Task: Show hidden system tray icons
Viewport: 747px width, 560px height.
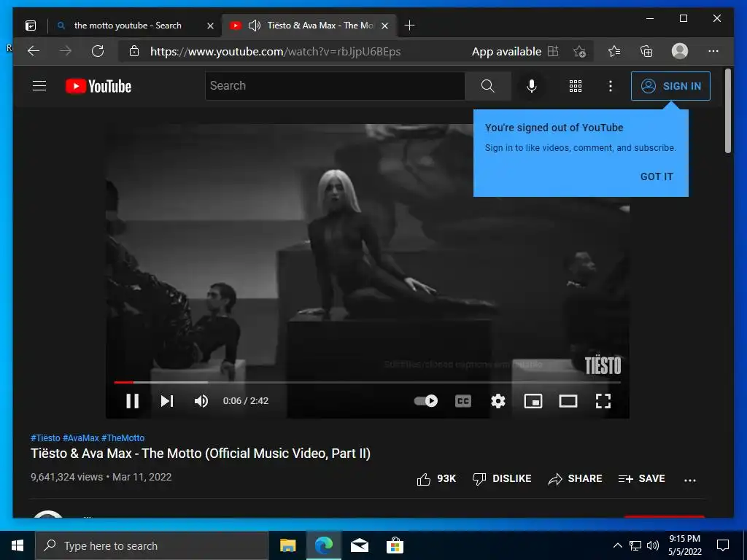Action: pos(617,545)
